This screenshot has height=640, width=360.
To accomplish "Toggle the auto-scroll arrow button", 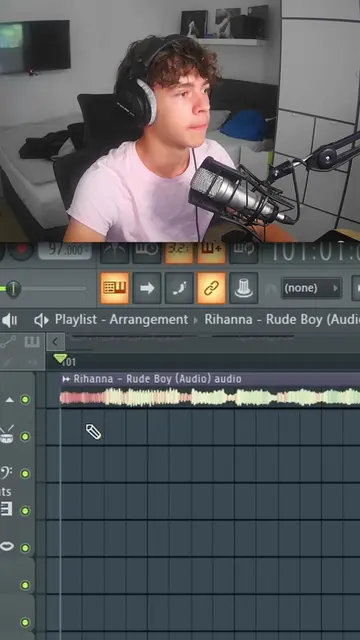I will click(147, 288).
